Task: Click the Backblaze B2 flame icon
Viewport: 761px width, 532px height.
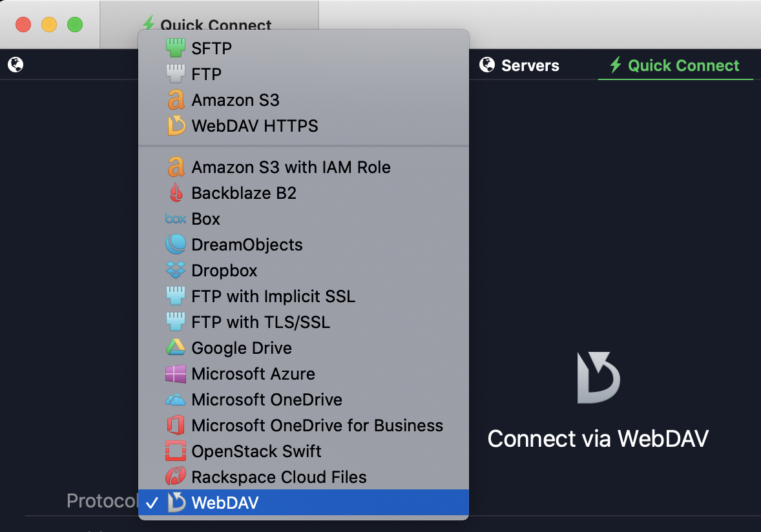Action: pos(174,192)
